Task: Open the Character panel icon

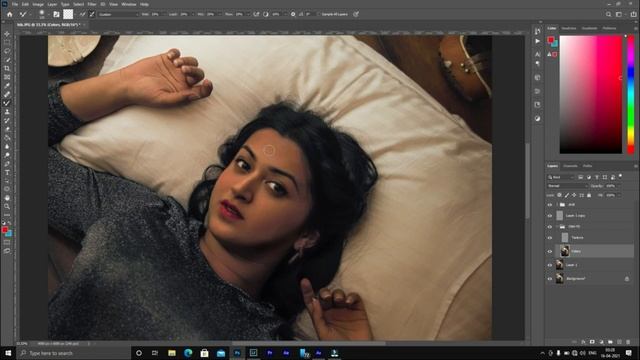Action: tap(538, 54)
